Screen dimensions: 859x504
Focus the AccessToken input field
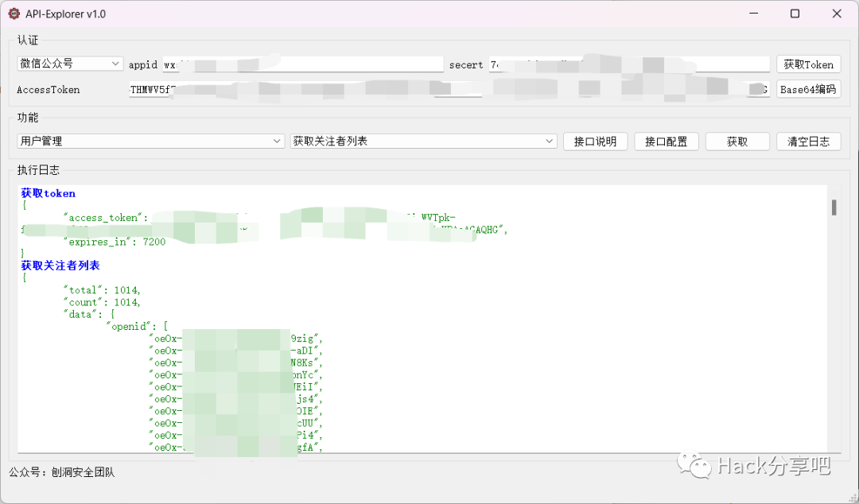tap(449, 89)
